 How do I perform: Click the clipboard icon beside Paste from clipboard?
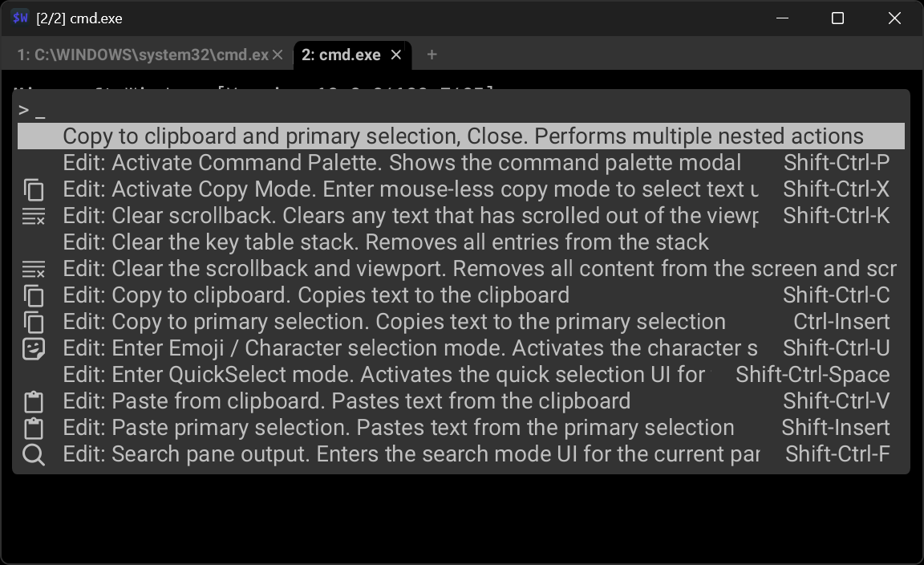[33, 402]
